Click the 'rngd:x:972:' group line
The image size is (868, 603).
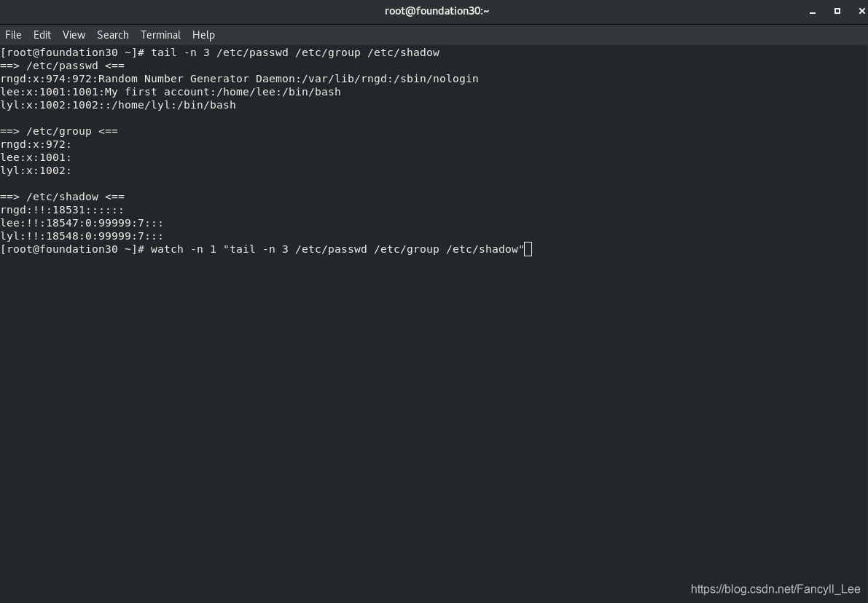point(36,144)
